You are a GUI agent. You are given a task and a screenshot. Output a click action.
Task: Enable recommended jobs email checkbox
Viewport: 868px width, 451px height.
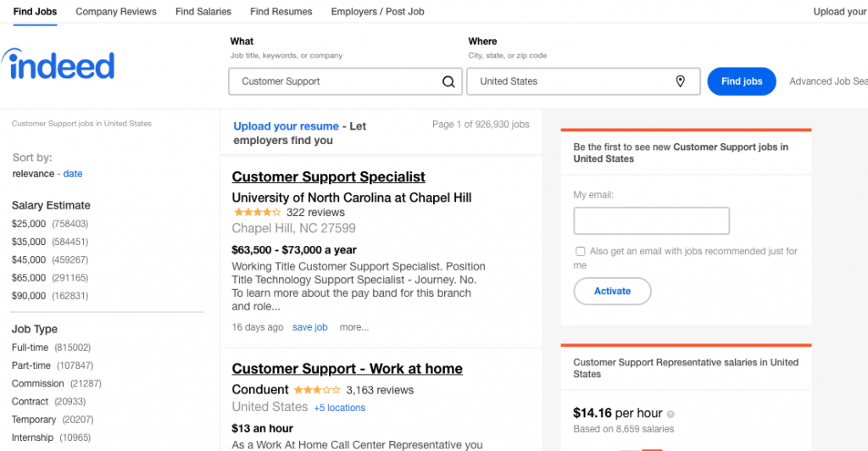click(580, 251)
